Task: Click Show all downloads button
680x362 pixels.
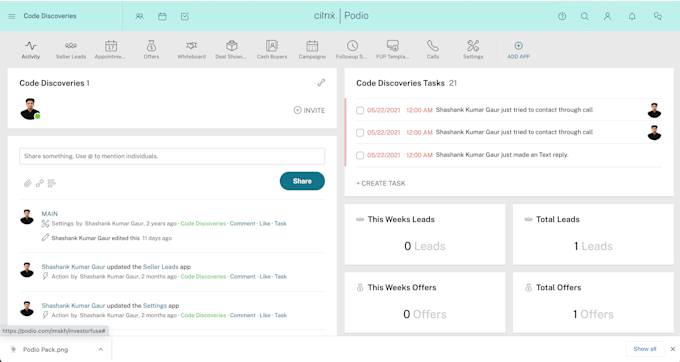Action: 645,349
